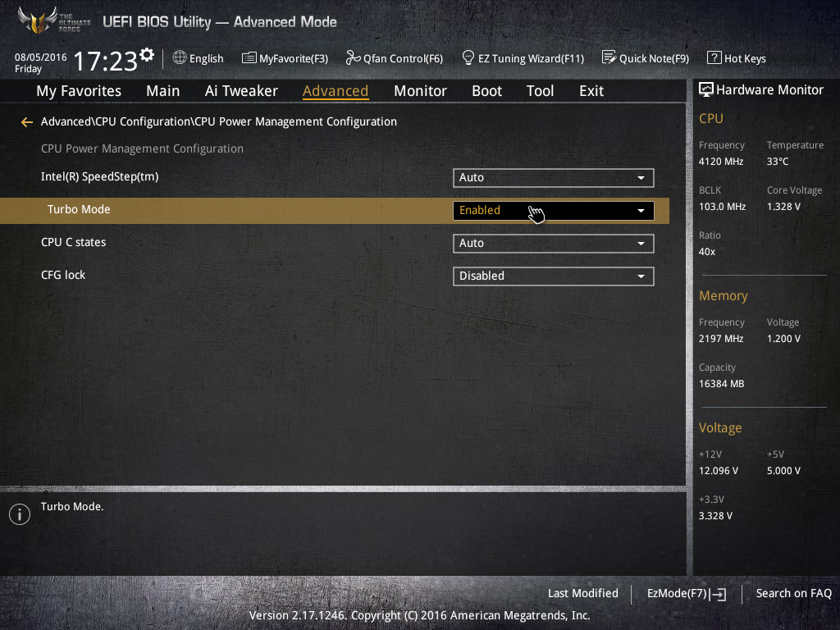Click the CPU Power Management Configuration heading

[x=142, y=149]
